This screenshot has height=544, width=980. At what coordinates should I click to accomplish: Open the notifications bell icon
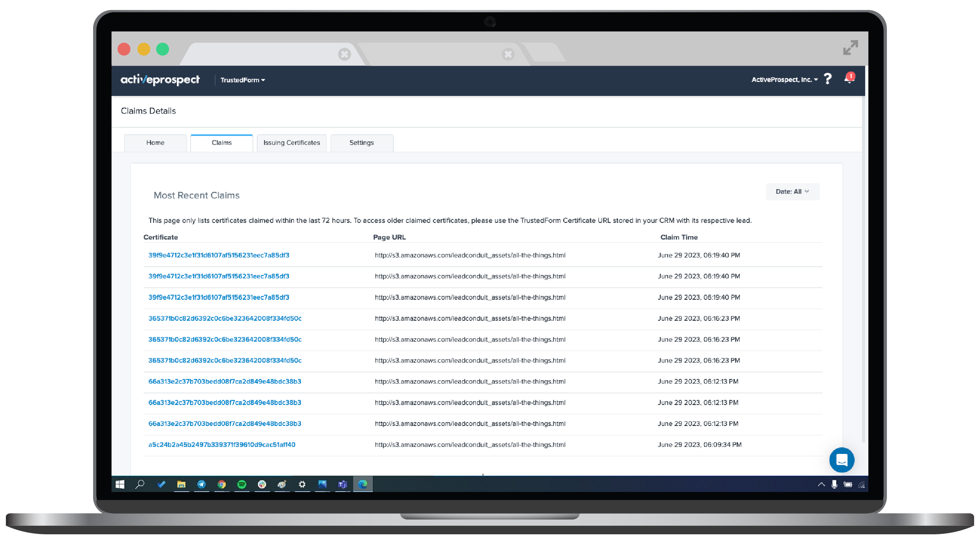point(849,79)
